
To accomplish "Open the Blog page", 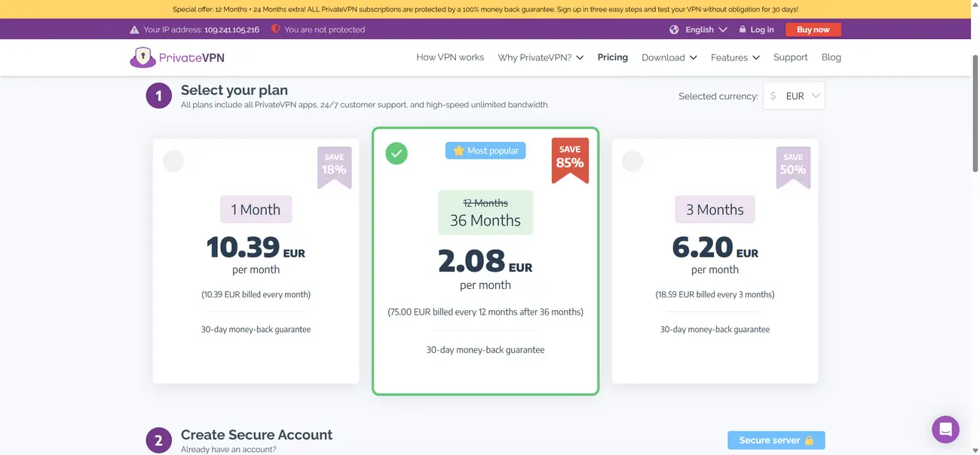I will click(x=831, y=57).
